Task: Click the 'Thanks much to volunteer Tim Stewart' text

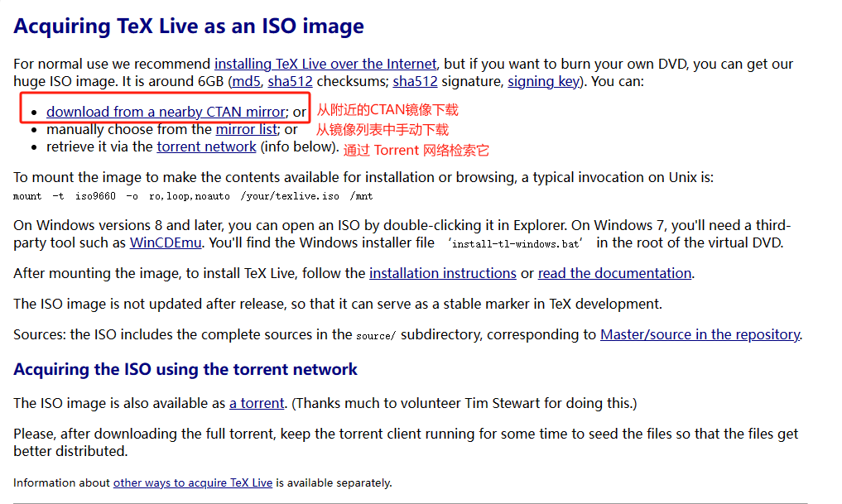Action: click(x=464, y=403)
